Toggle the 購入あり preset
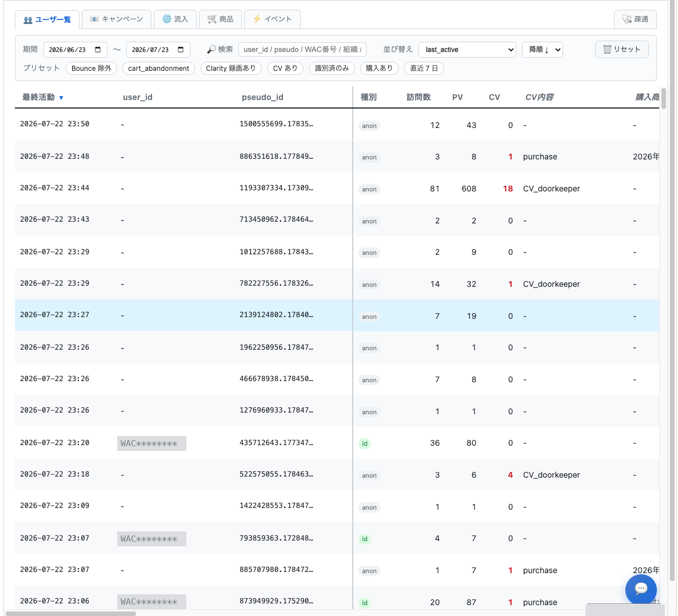 379,69
